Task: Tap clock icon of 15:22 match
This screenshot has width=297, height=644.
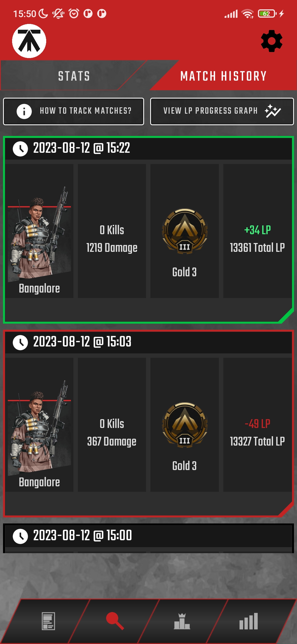Action: click(x=20, y=149)
